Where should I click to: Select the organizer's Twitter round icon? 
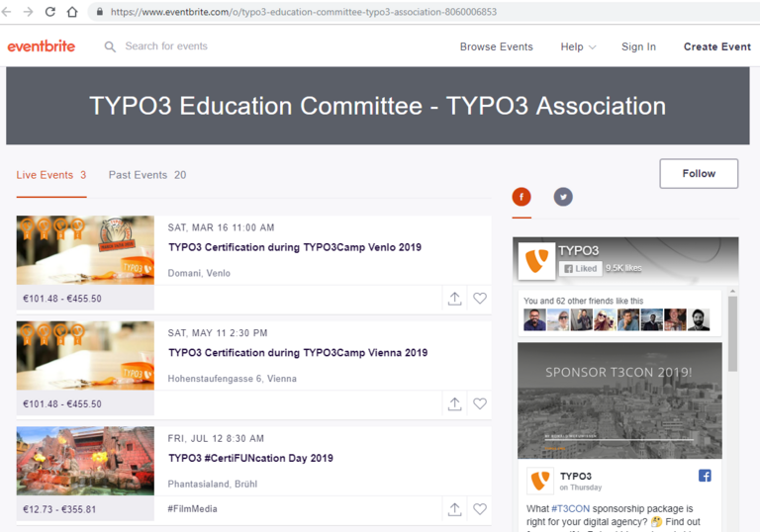563,197
